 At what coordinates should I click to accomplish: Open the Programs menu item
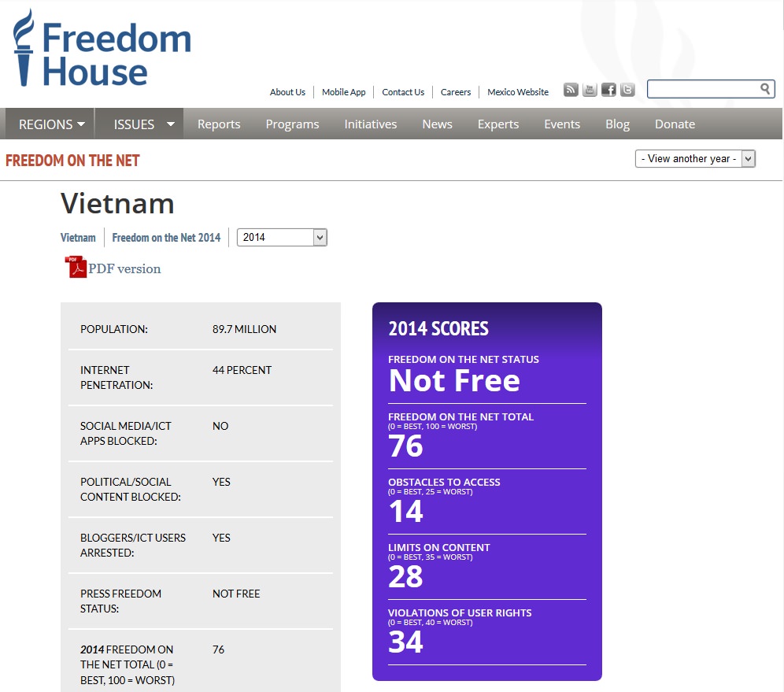[292, 124]
